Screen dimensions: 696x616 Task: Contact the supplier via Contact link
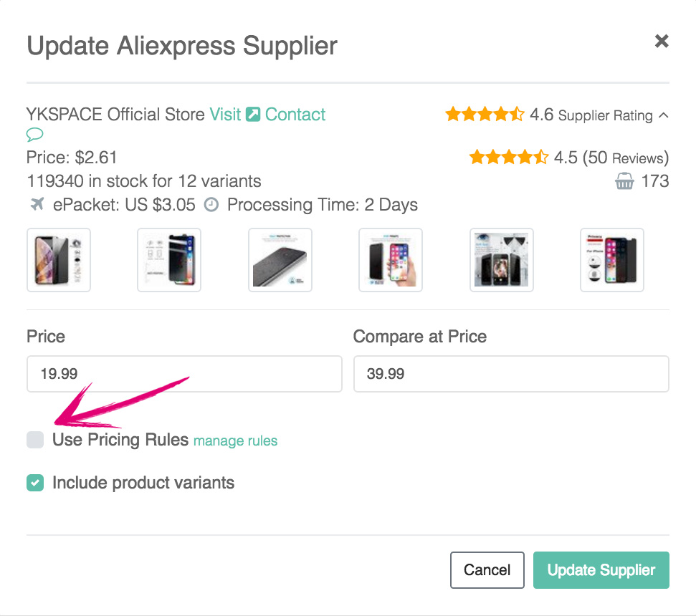[295, 115]
